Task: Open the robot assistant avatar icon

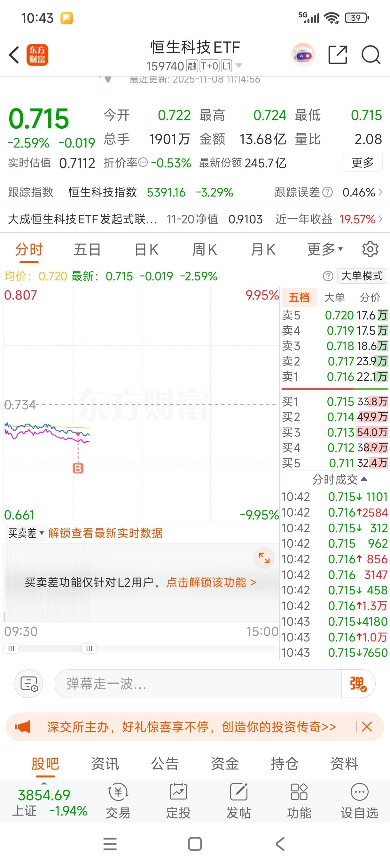Action: tap(303, 55)
